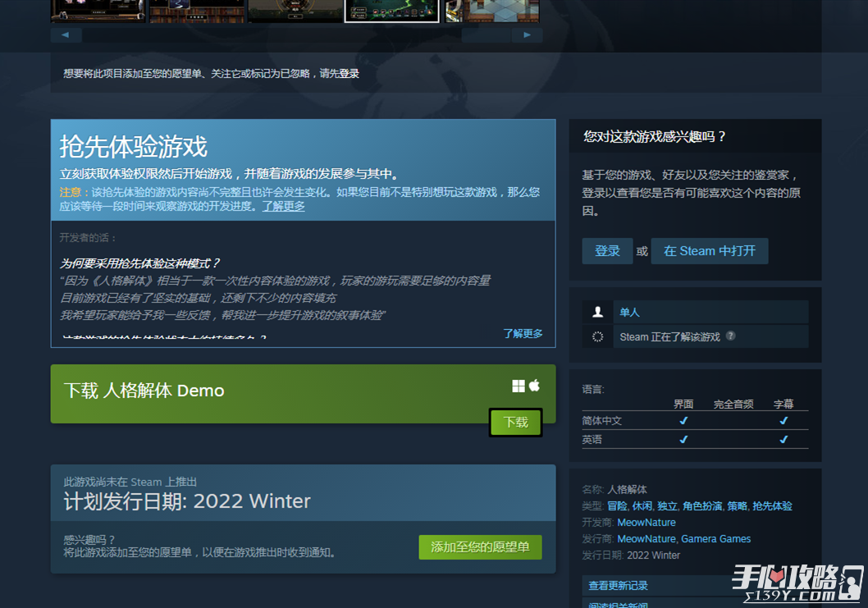The image size is (868, 608).
Task: Open the 抢先体验 genre link
Action: pos(772,506)
